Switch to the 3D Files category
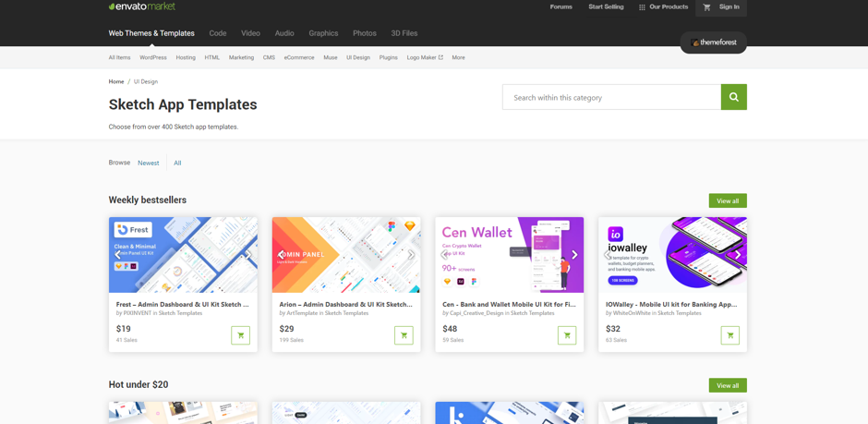868x424 pixels. tap(404, 33)
